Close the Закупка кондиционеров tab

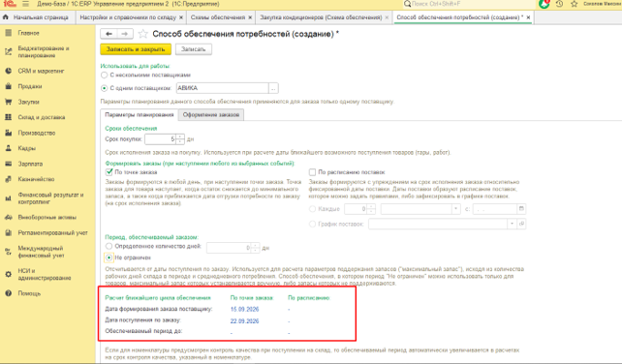387,17
